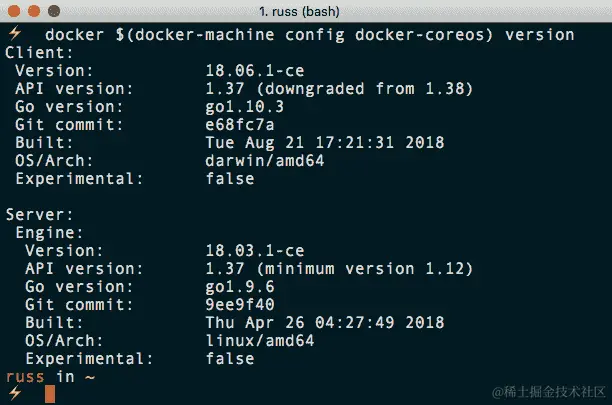Click the 'darwin/amd64' OS/Arch value
The height and width of the screenshot is (405, 612).
coord(265,161)
